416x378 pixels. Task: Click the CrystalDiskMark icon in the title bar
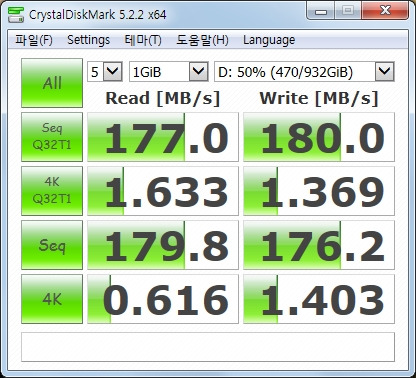pyautogui.click(x=16, y=14)
